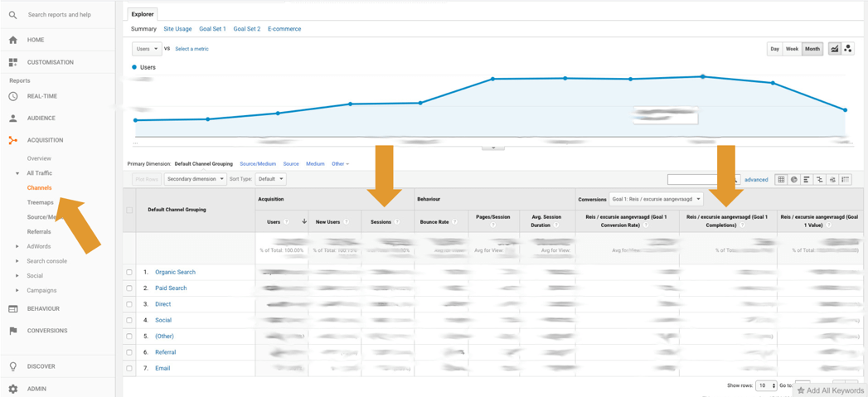The width and height of the screenshot is (868, 397).
Task: Tick the Social row checkbox
Action: tap(129, 320)
